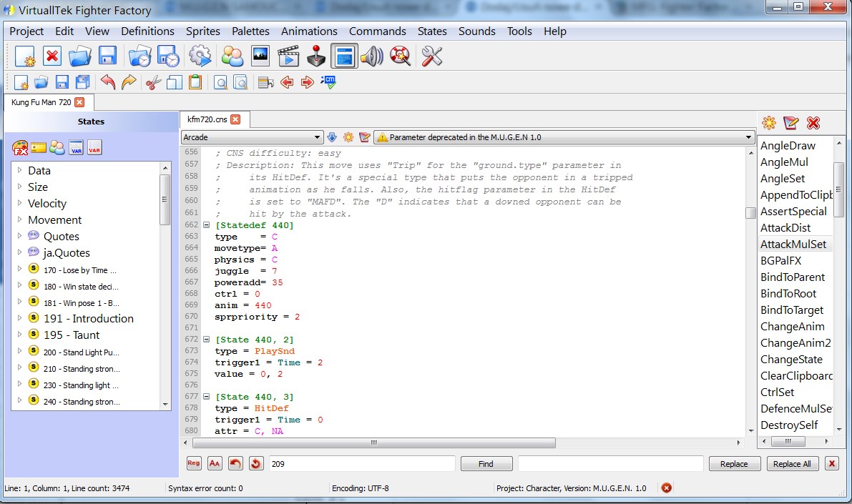The height and width of the screenshot is (504, 852).
Task: Switch to the kfm720.cns tab
Action: click(x=207, y=119)
